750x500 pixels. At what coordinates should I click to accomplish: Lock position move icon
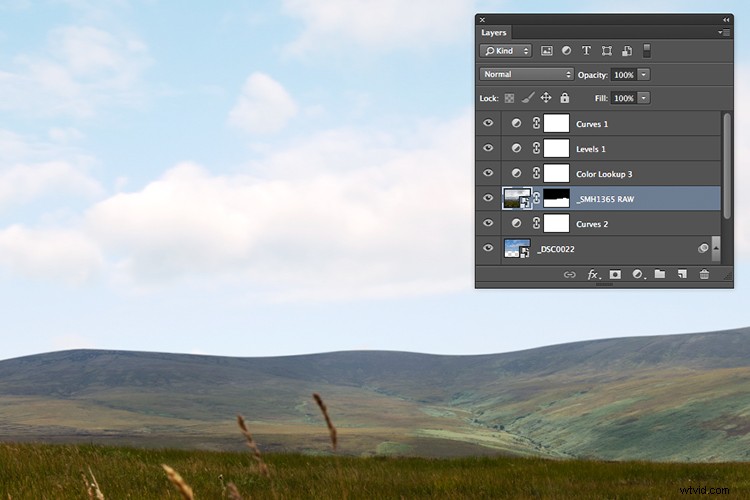(546, 98)
